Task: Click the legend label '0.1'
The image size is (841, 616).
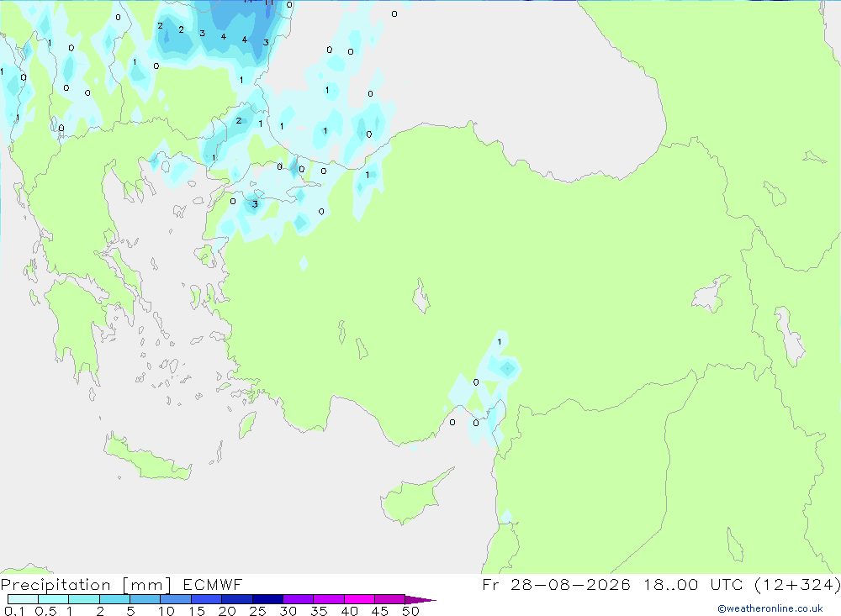Action: point(14,611)
